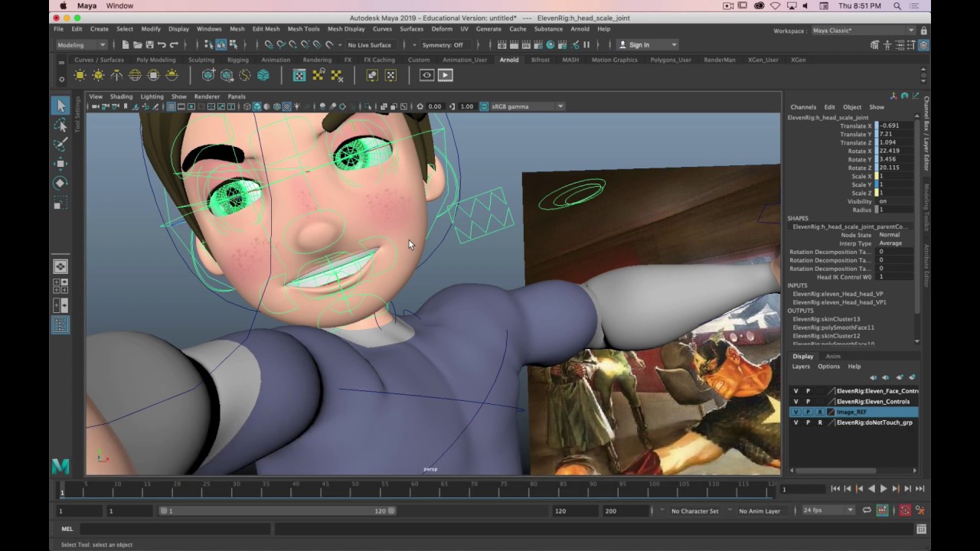Toggle visibility V of ElevenRig:Eleven_Controls layer
980x551 pixels.
pos(796,401)
